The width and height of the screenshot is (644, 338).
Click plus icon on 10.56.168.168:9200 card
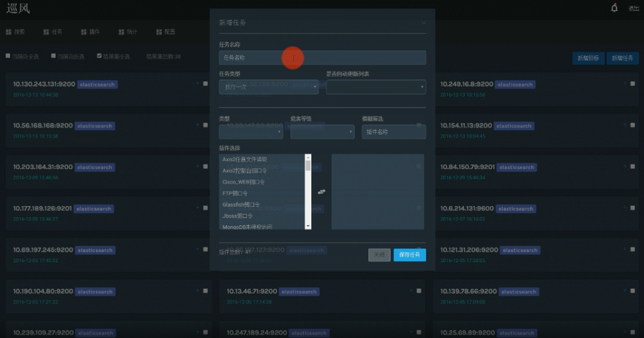click(x=197, y=125)
